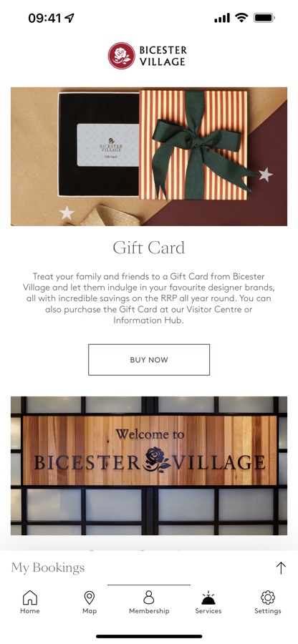298x644 pixels.
Task: Open the Gift Card banner image
Action: pos(149,157)
